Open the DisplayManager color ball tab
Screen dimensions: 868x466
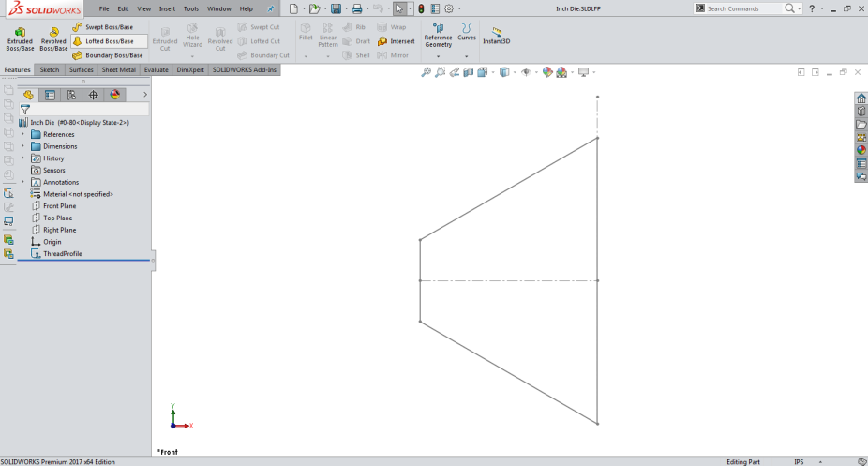click(x=114, y=95)
